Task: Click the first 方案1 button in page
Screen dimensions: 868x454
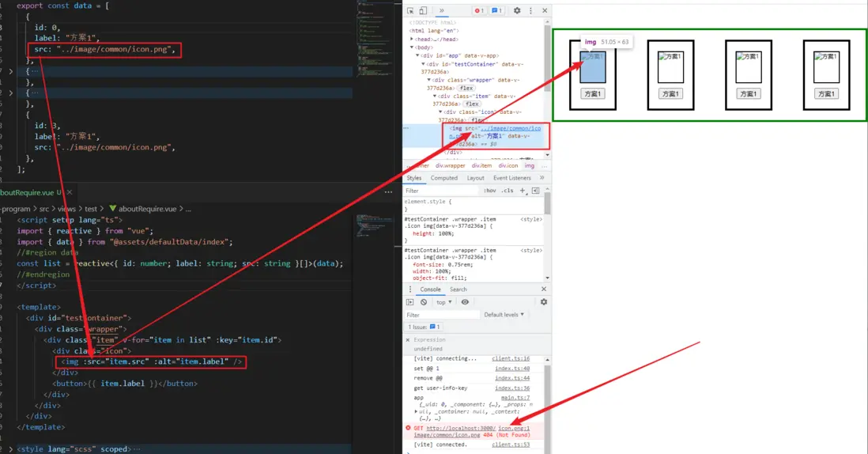Action: pyautogui.click(x=592, y=94)
